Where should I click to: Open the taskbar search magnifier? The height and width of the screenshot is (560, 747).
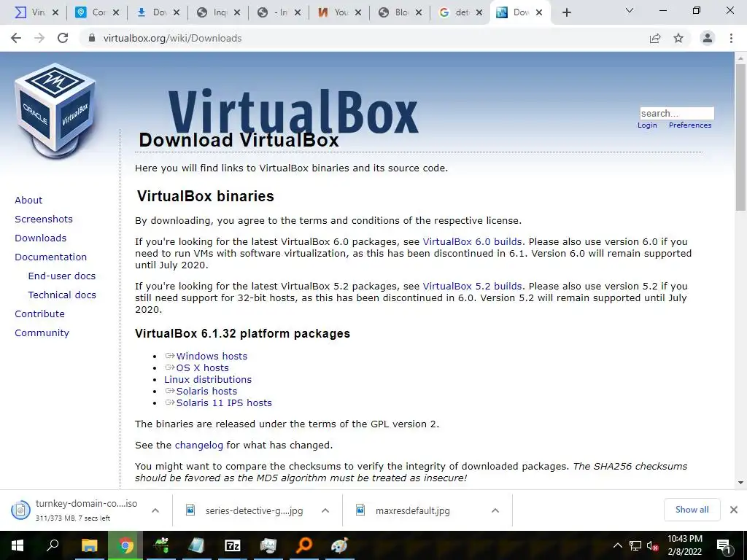53,545
